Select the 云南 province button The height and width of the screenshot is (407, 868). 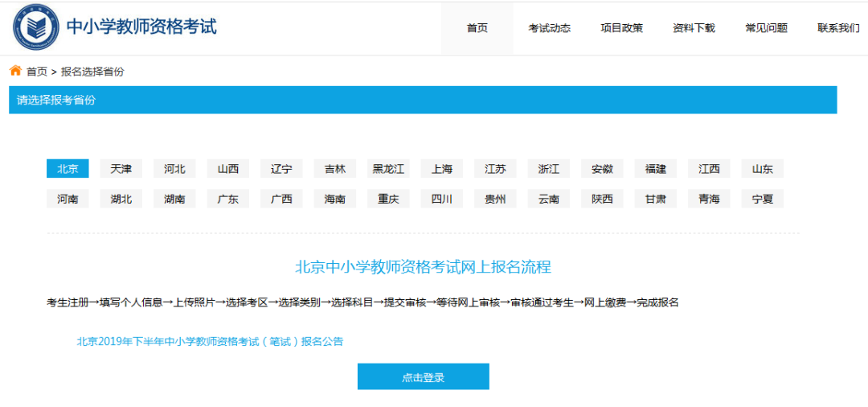tap(549, 199)
